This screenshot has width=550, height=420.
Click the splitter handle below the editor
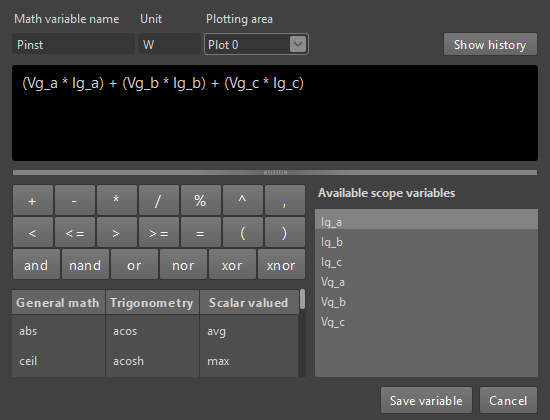point(275,172)
